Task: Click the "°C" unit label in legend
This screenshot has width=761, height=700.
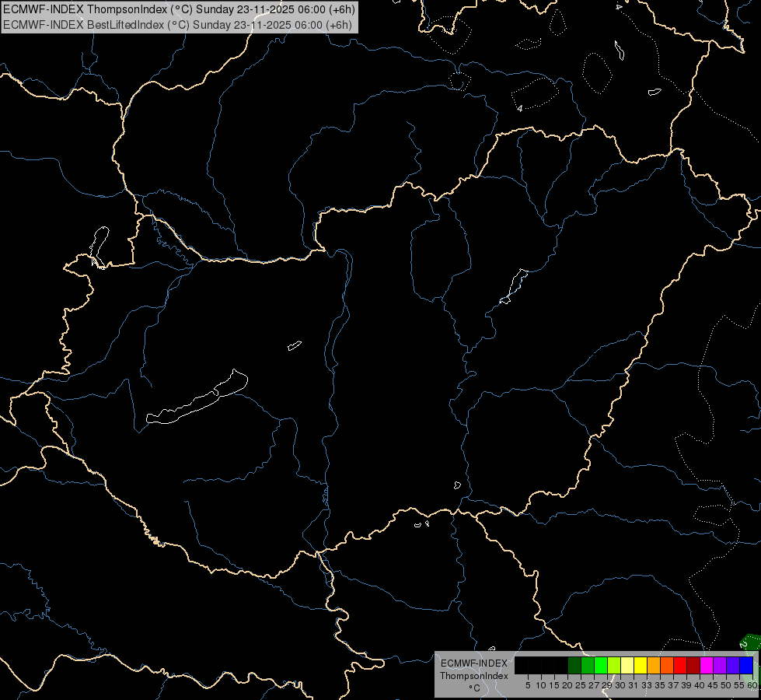Action: 474,688
